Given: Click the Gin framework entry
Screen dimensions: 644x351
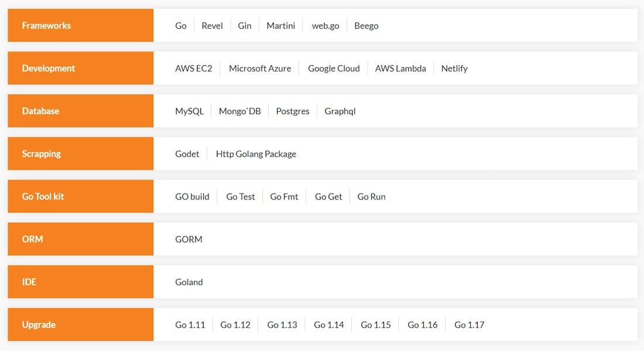Looking at the screenshot, I should (x=244, y=26).
